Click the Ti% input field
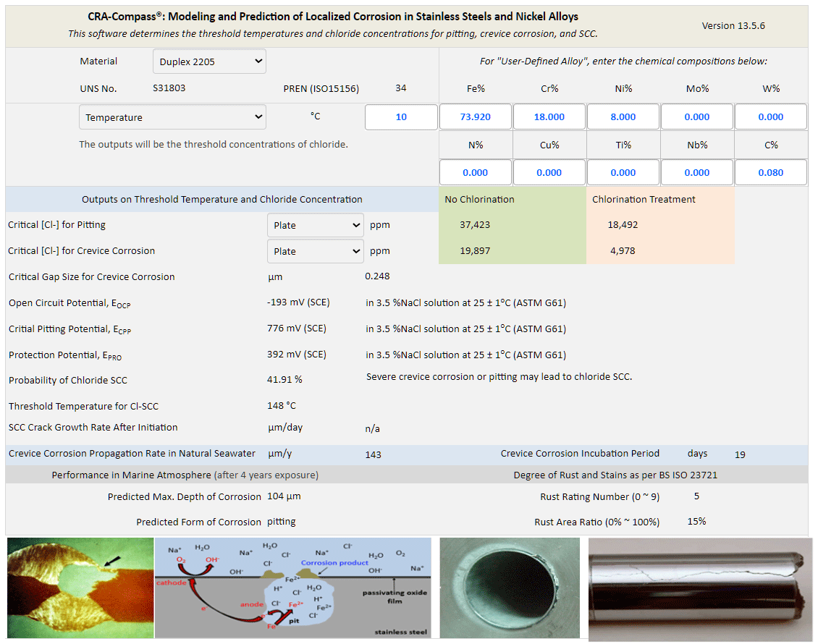The width and height of the screenshot is (818, 644). [x=623, y=173]
